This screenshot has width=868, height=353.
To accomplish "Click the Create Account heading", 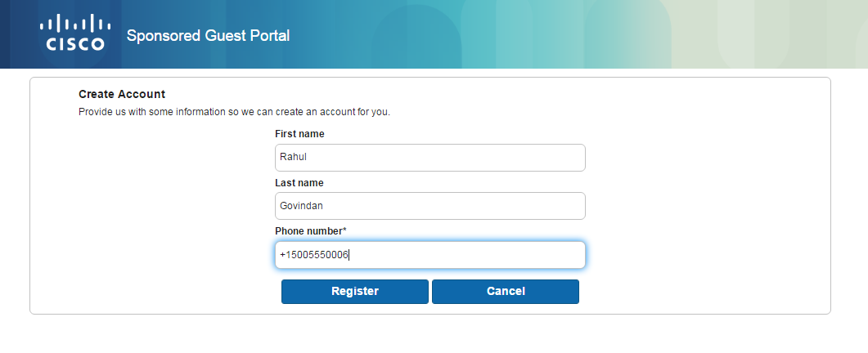I will (122, 94).
